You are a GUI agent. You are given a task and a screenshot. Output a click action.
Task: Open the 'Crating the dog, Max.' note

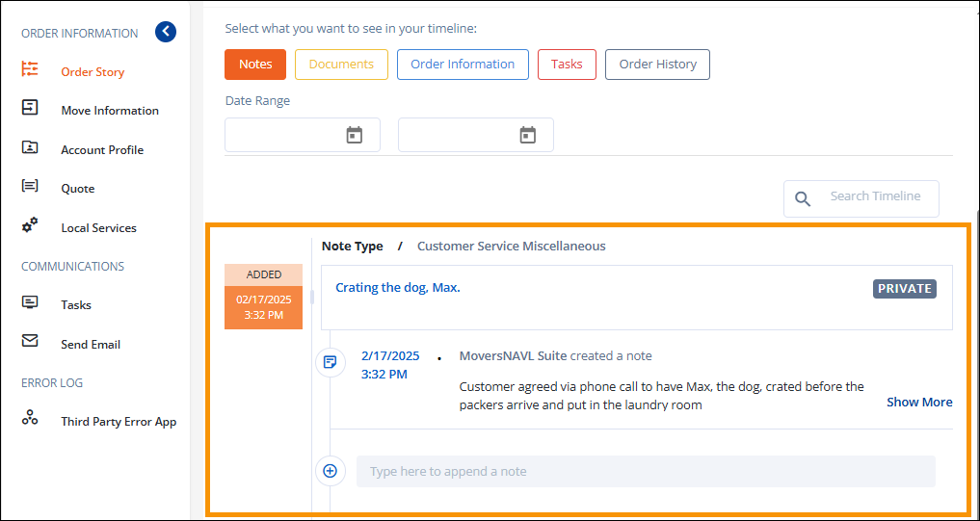[398, 288]
